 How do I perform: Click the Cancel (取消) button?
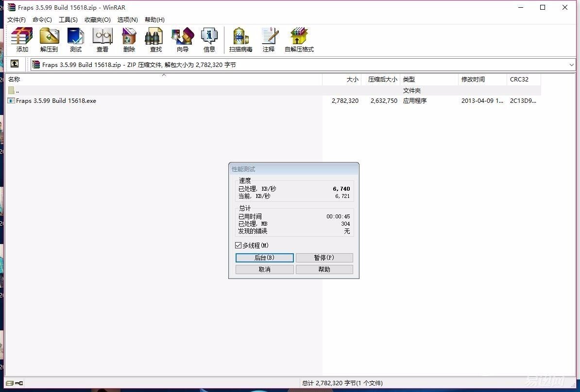(x=264, y=269)
